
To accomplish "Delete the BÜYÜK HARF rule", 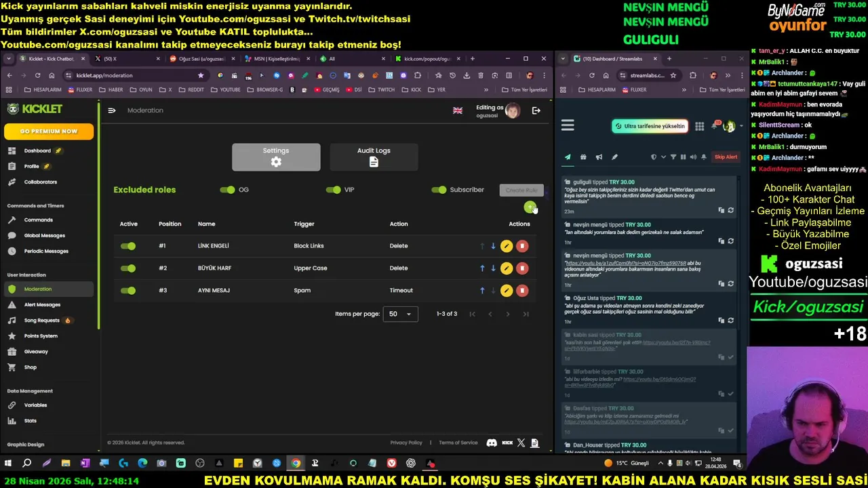I will (522, 268).
